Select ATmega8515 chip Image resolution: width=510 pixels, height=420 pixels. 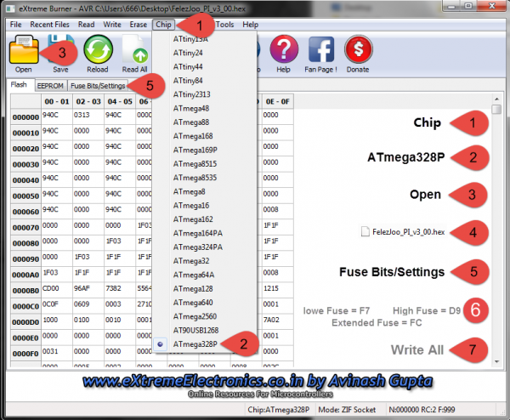[205, 164]
